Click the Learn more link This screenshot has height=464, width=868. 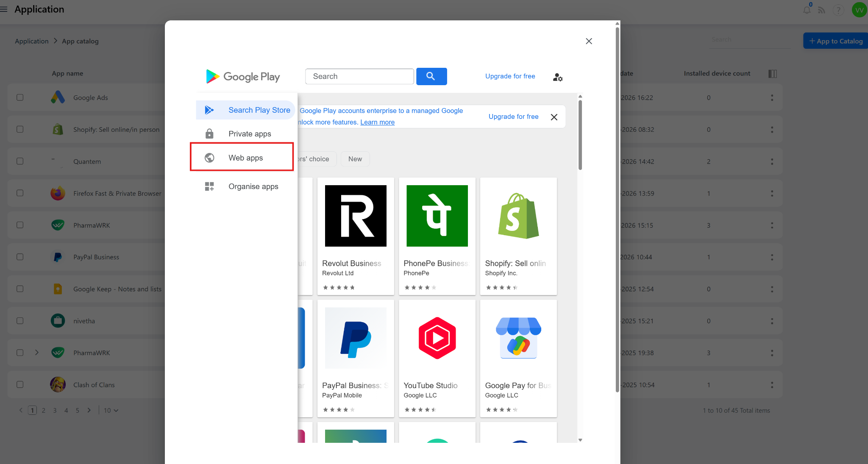[x=377, y=122]
